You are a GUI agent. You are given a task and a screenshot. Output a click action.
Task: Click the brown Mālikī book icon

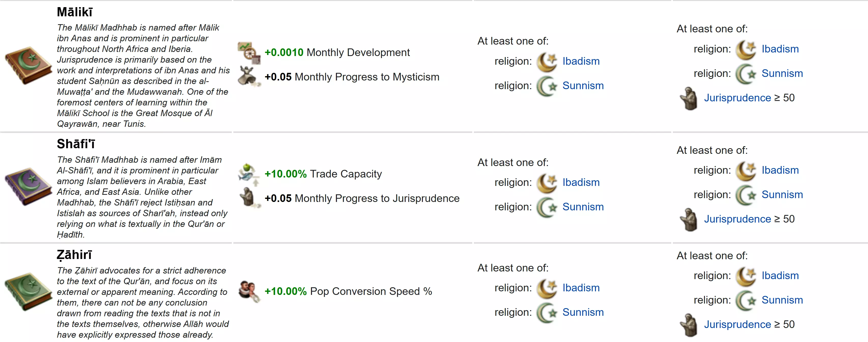click(28, 65)
